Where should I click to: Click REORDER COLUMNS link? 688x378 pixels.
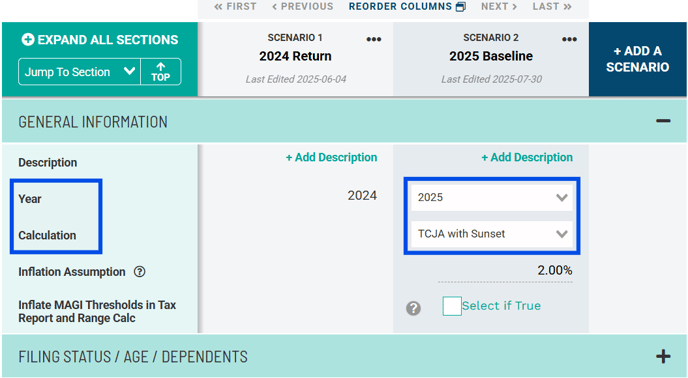[407, 7]
